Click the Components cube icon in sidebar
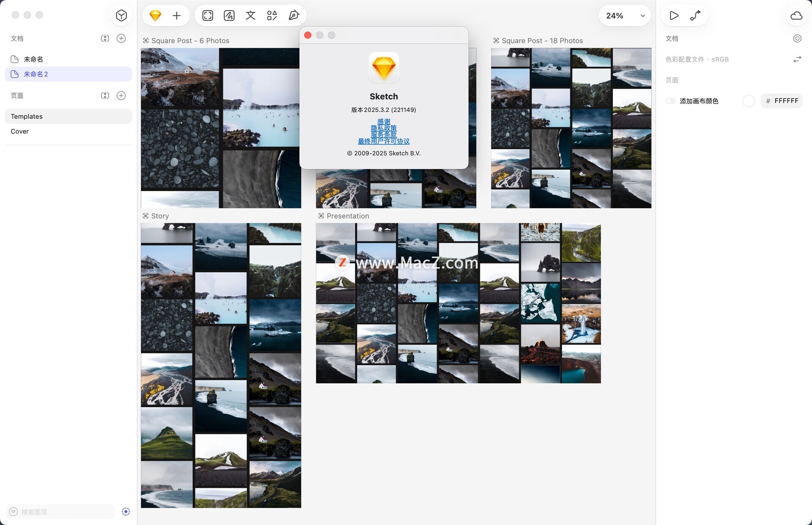The height and width of the screenshot is (525, 812). pyautogui.click(x=121, y=16)
